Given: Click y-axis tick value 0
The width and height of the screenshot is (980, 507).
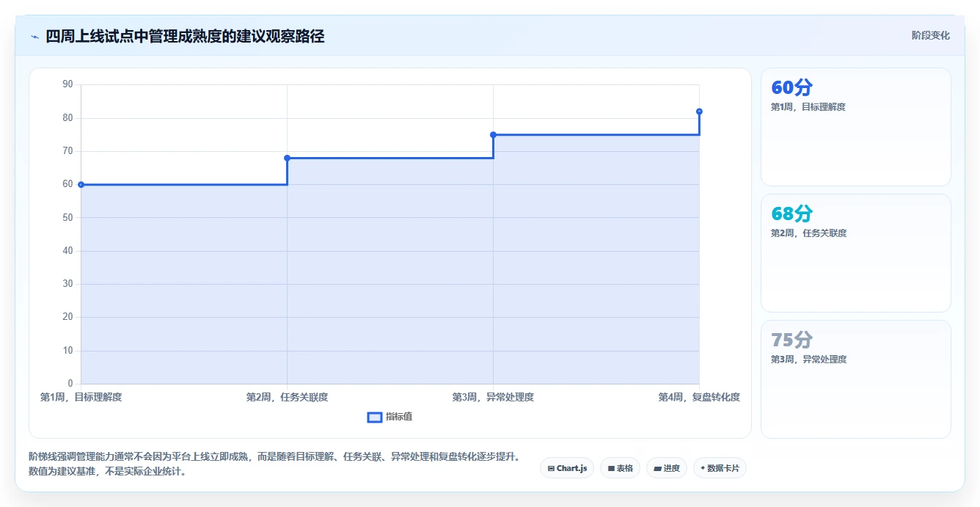Looking at the screenshot, I should 70,384.
